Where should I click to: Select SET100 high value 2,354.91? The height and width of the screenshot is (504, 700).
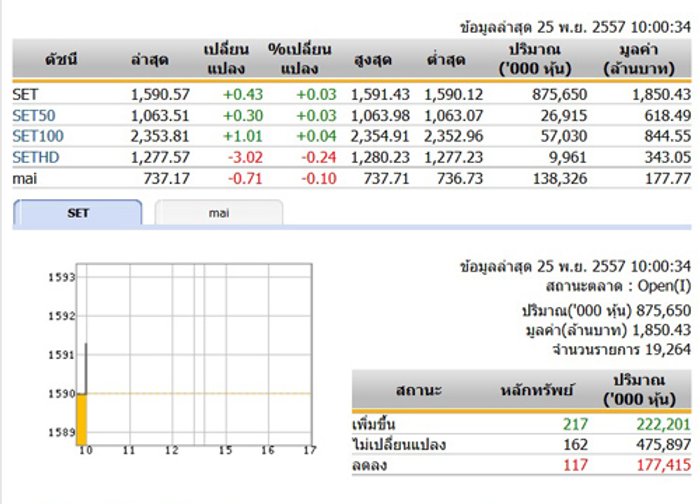tap(380, 136)
